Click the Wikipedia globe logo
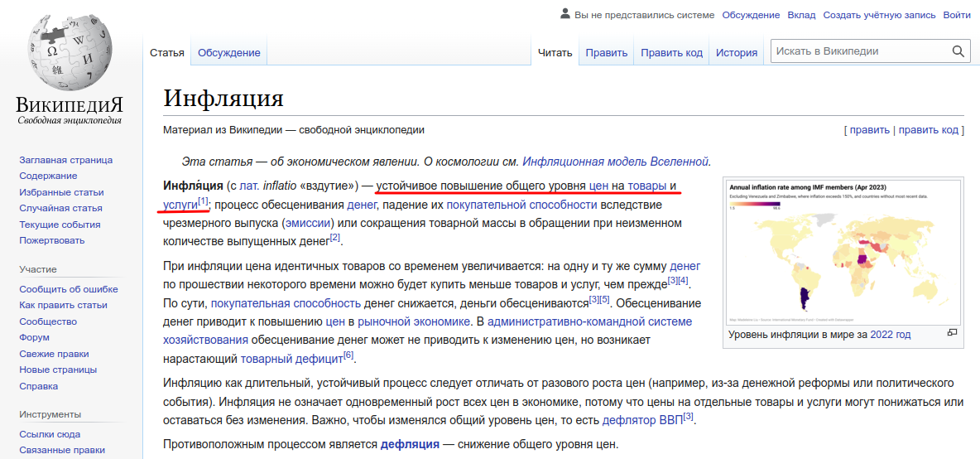Viewport: 980px width, 459px height. [70, 52]
